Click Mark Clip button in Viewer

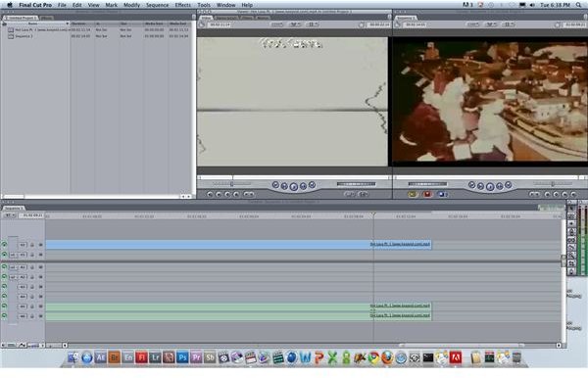219,194
